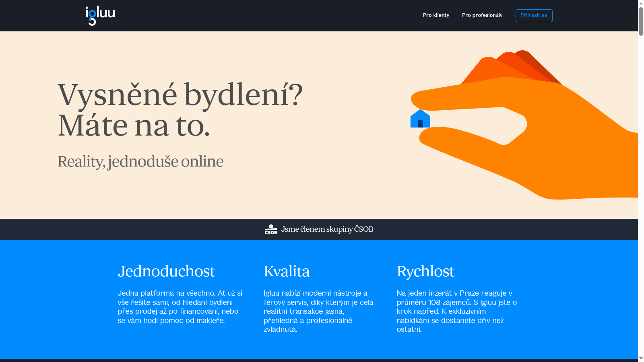644x362 pixels.
Task: Open the Pro klienty menu
Action: pos(436,15)
